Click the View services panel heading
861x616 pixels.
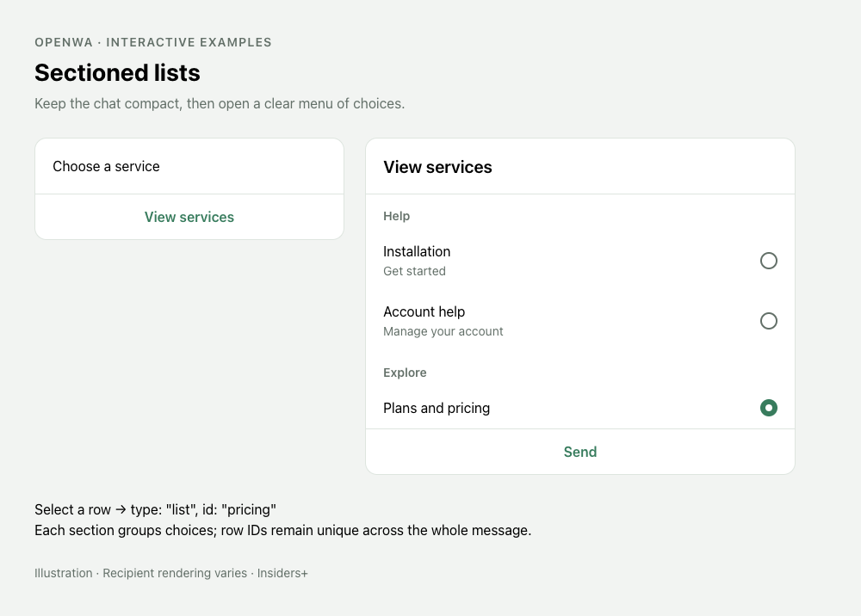coord(437,167)
